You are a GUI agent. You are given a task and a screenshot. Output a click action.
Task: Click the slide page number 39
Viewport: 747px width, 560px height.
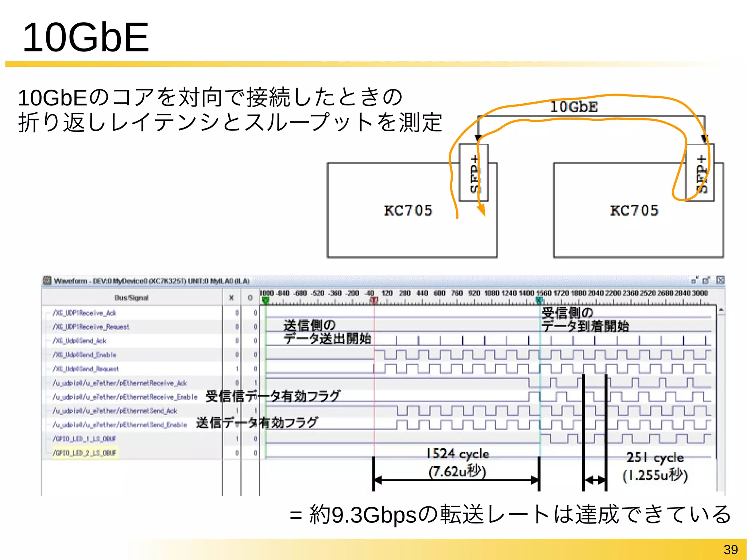coord(731,549)
